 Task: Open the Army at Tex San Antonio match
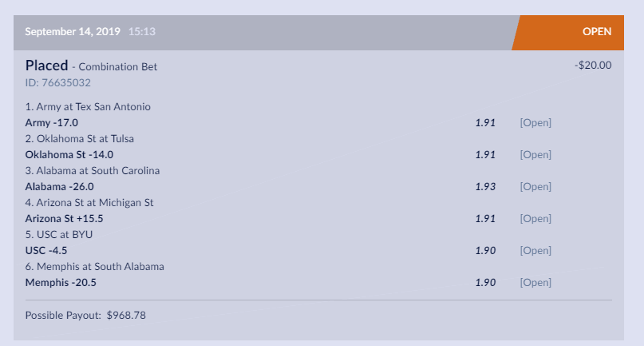[x=88, y=106]
